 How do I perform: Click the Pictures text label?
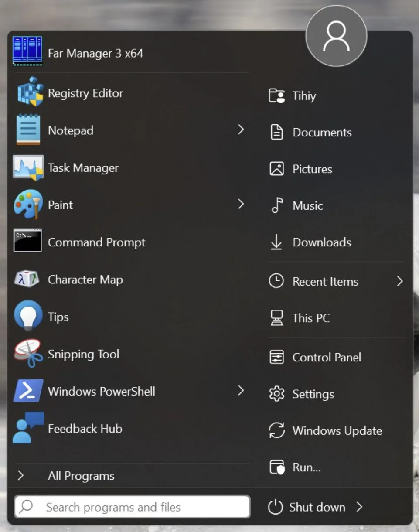(312, 169)
